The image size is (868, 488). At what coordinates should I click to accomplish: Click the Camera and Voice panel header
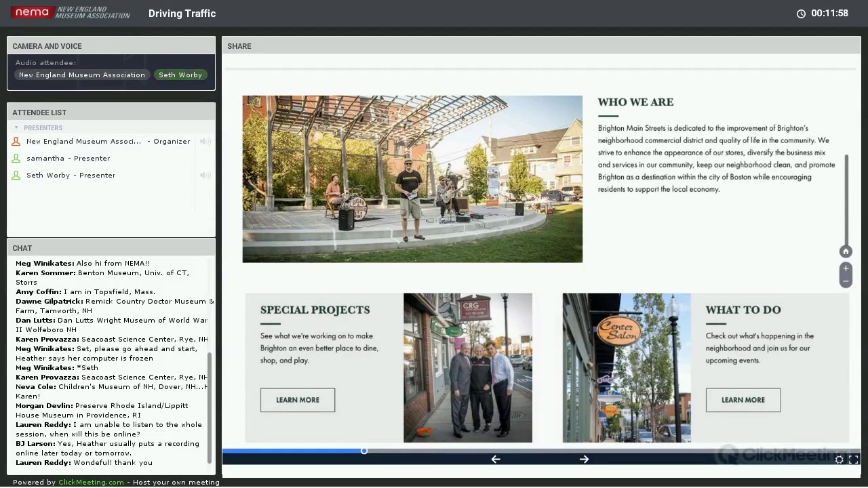point(111,46)
